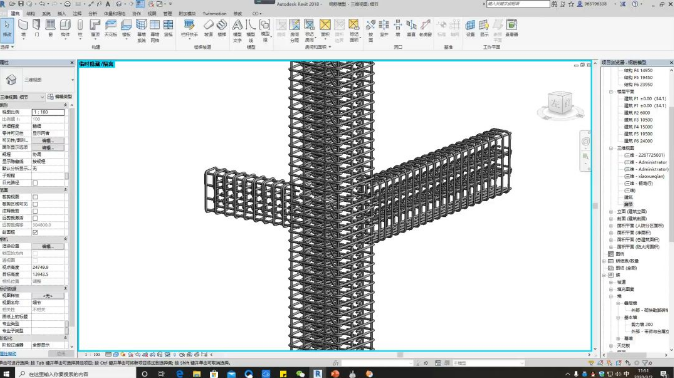This screenshot has width=674, height=378.
Task: Select the Wall tool in ribbon
Action: 23,29
